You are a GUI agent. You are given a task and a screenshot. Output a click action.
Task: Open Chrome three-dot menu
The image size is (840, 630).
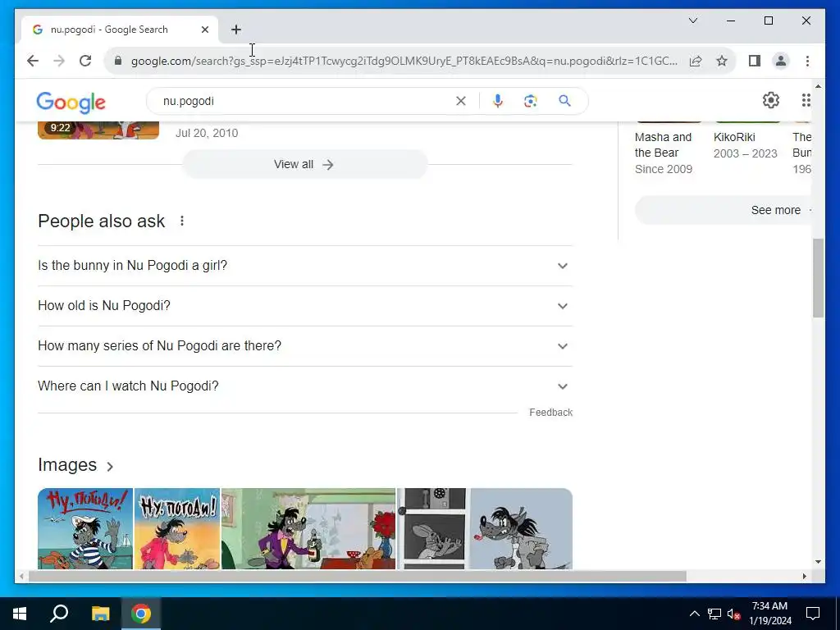point(807,61)
